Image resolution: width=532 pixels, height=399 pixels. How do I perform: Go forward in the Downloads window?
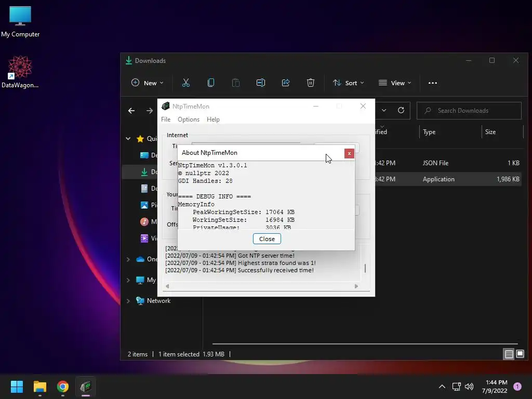pos(149,111)
